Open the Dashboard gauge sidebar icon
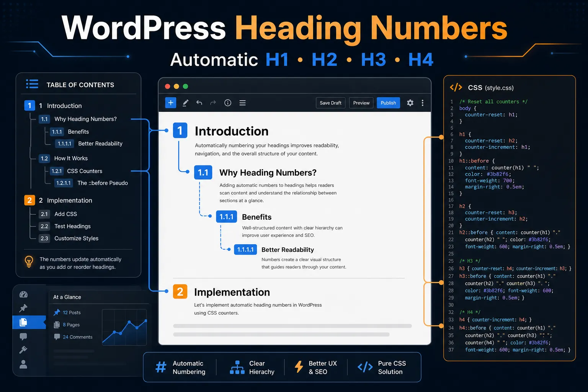This screenshot has height=392, width=588. click(x=23, y=294)
